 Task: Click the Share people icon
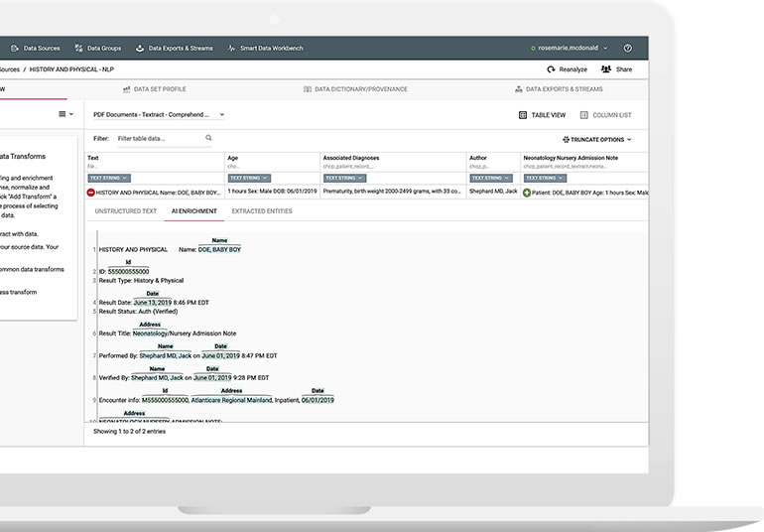(x=605, y=69)
